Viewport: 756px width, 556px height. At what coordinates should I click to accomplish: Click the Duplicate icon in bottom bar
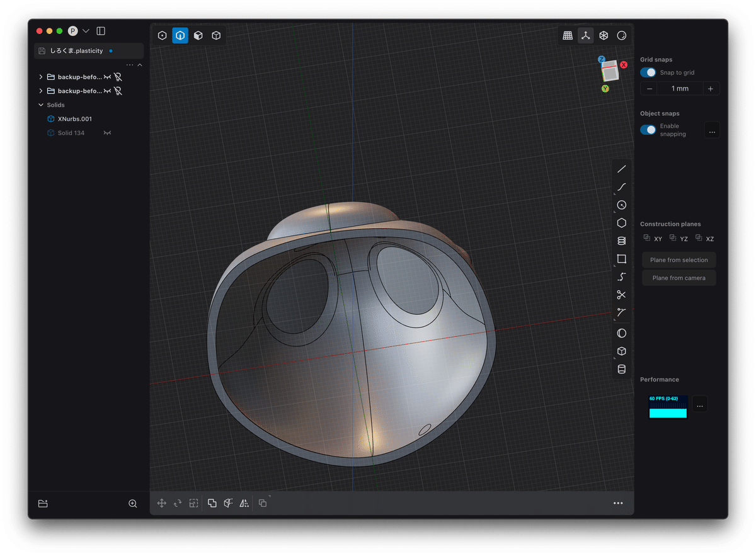pyautogui.click(x=263, y=503)
